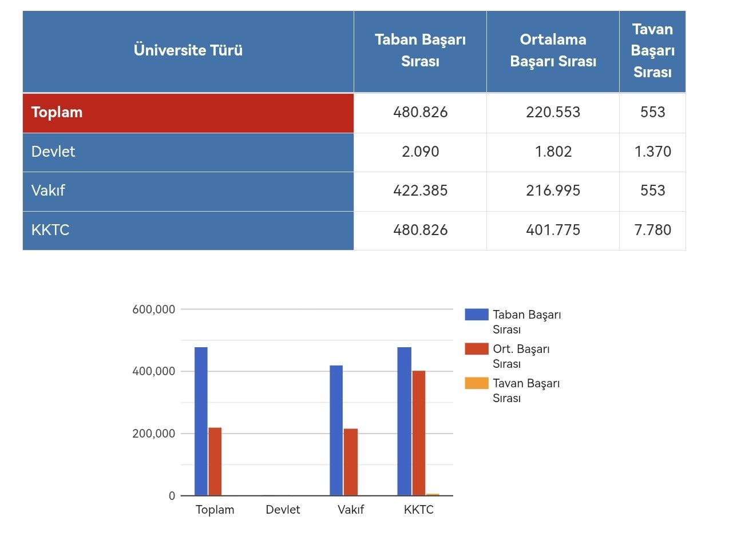
Task: Click the "KKTC" x-axis label under the chart
Action: 419,510
